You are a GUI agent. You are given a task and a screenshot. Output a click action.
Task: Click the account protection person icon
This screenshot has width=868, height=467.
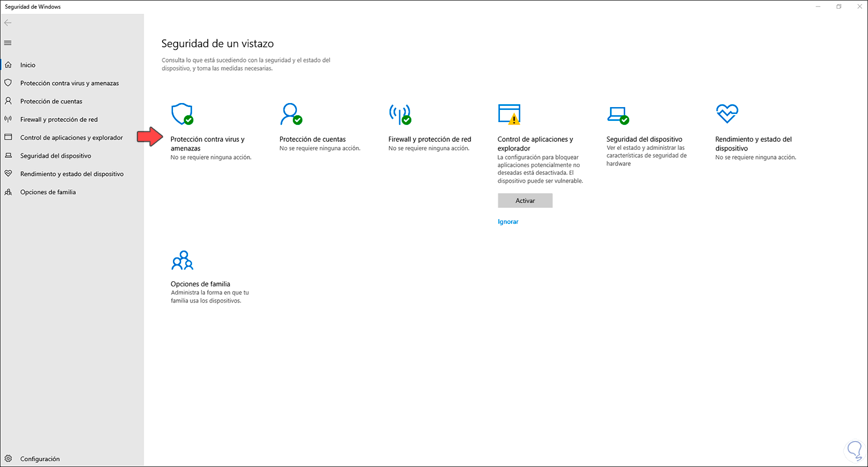pos(290,113)
